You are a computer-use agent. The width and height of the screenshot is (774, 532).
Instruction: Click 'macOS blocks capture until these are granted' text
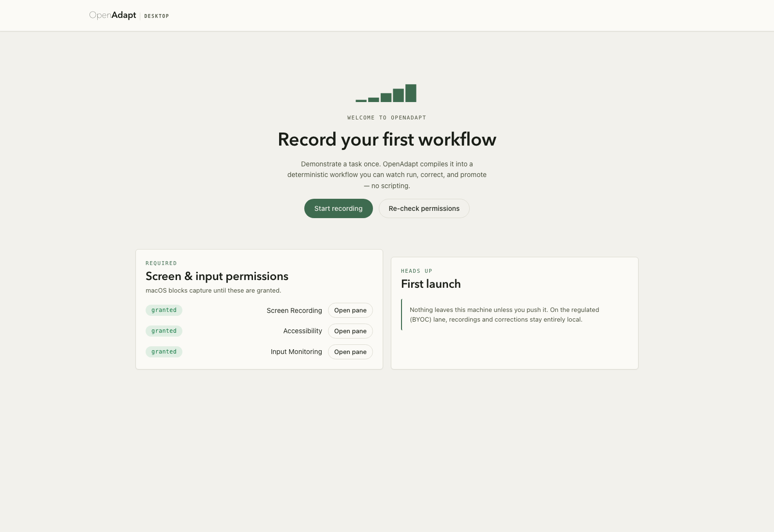(213, 291)
